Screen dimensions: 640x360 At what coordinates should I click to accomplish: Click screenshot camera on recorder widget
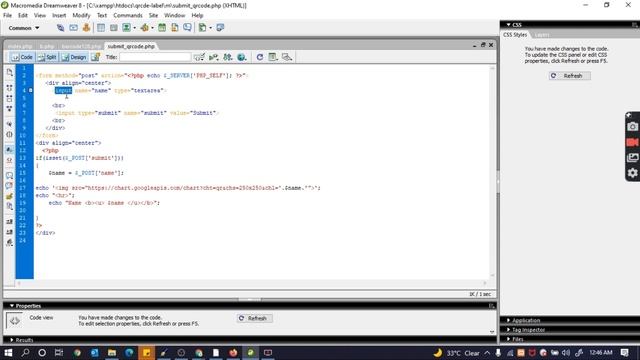pyautogui.click(x=632, y=127)
